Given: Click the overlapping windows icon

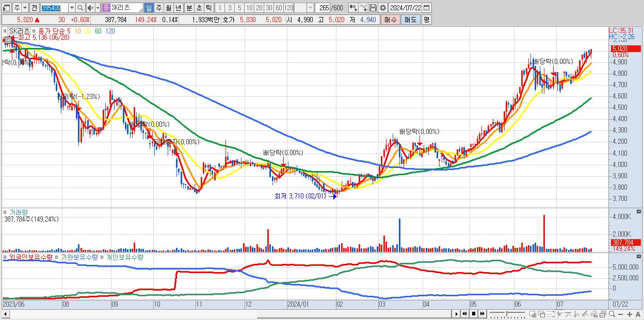Looking at the screenshot, I should click(x=541, y=314).
